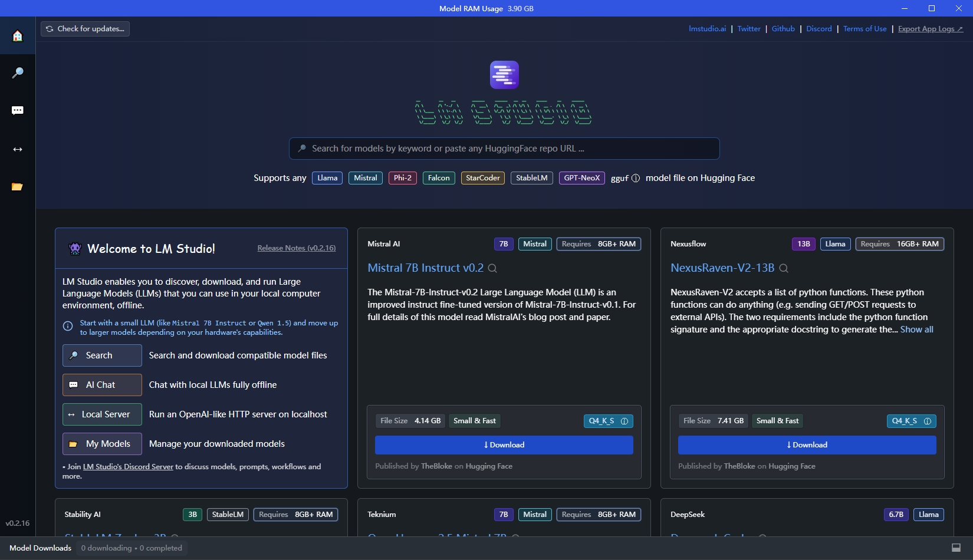This screenshot has height=560, width=973.
Task: Open the Search magnifier sidebar icon
Action: pos(18,73)
